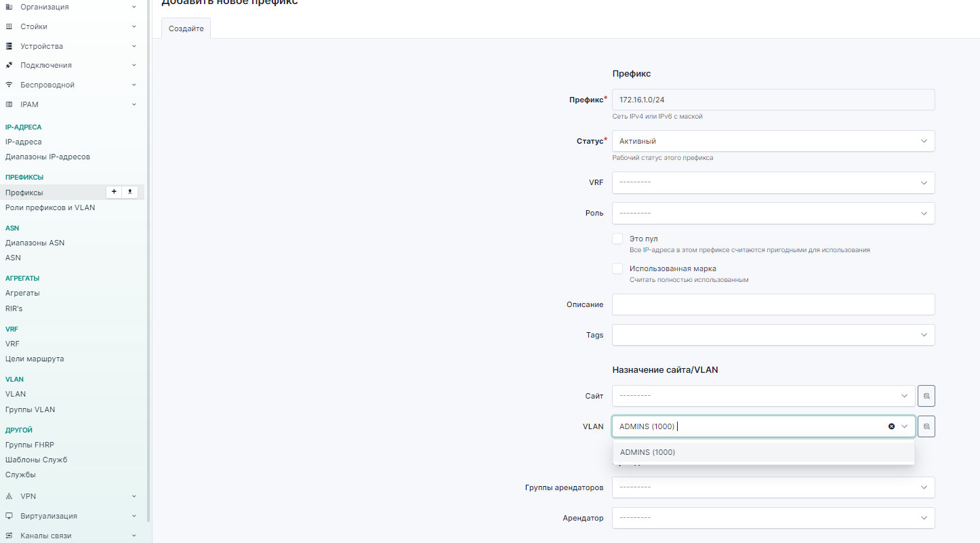Expand the Арендатор dropdown
Screen dimensions: 980x543
pos(773,518)
